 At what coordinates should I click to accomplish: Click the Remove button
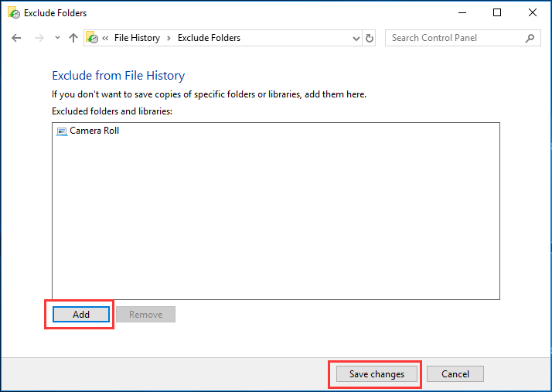(145, 315)
